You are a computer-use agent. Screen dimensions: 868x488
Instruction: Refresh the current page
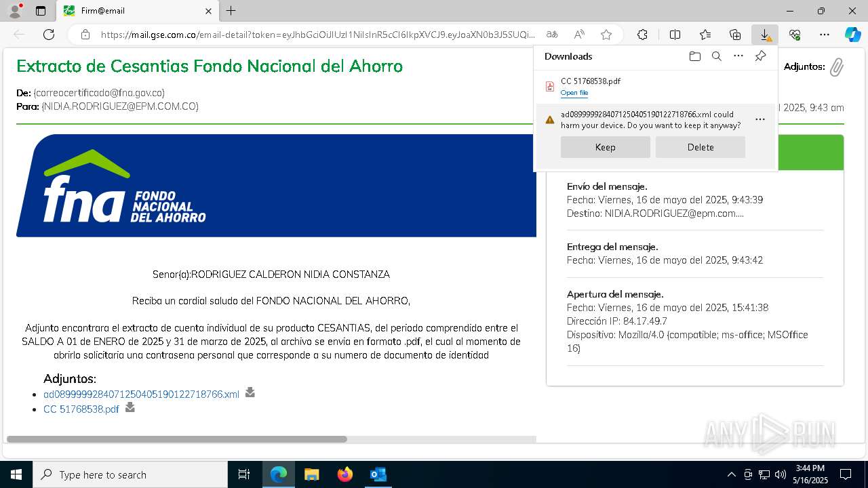(x=49, y=35)
